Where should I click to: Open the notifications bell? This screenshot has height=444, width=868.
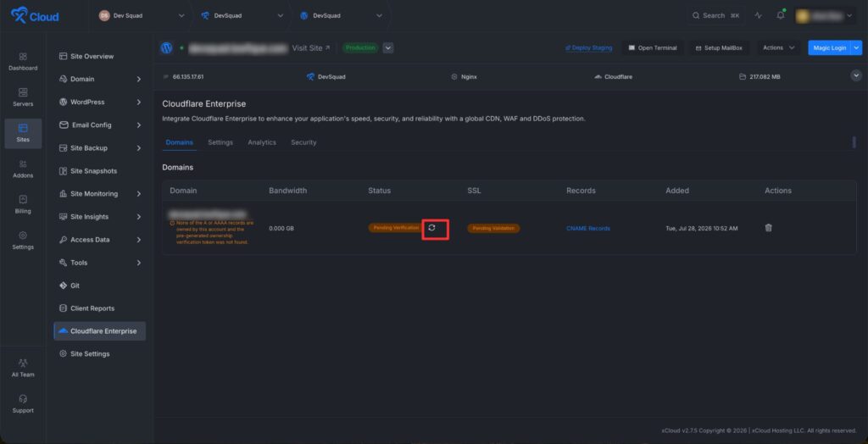[781, 15]
